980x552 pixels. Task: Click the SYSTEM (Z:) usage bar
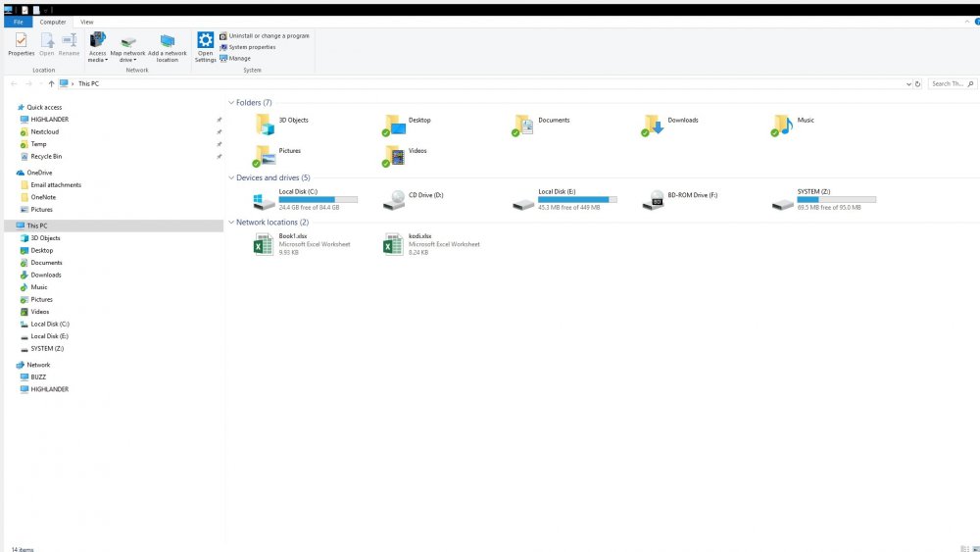836,200
